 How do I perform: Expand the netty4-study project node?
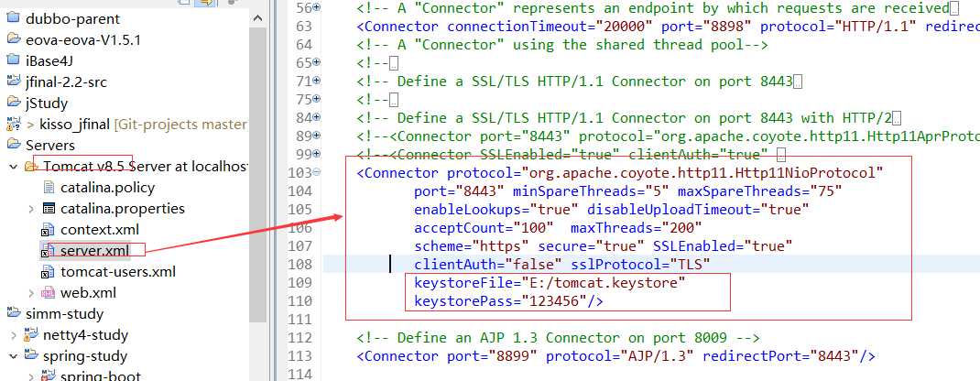(14, 335)
